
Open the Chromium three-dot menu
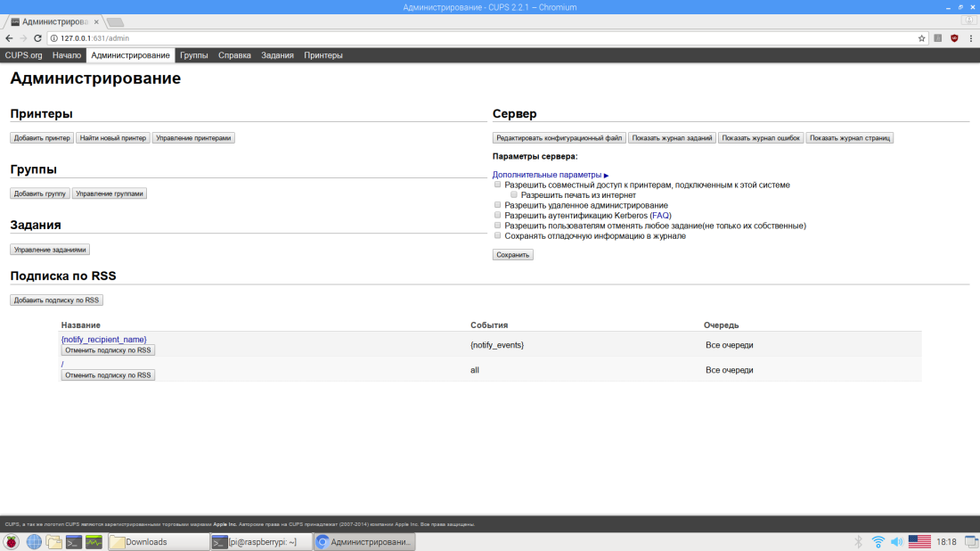click(971, 38)
